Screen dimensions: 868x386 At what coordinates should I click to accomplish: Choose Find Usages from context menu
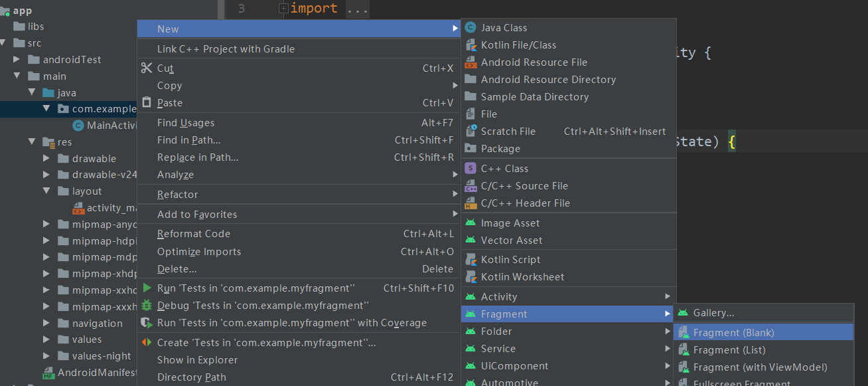point(299,123)
